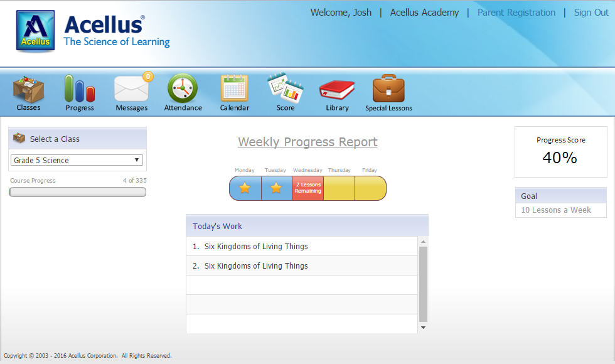Open the Calendar icon
The image size is (615, 364).
point(234,90)
